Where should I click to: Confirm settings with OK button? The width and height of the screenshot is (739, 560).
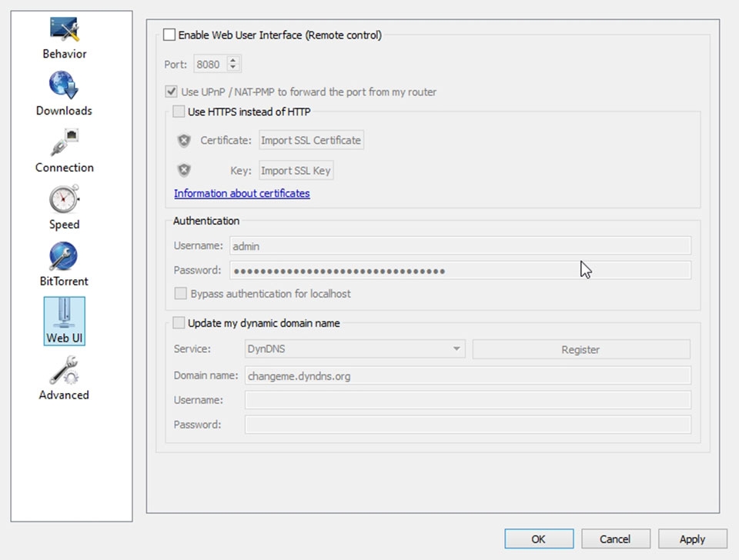539,538
